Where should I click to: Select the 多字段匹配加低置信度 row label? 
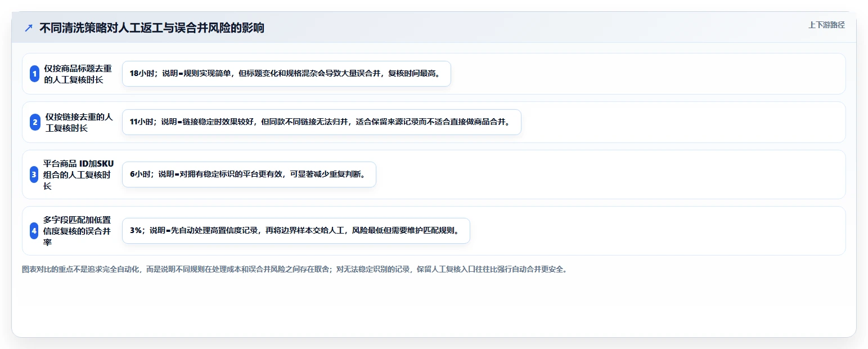(x=77, y=231)
